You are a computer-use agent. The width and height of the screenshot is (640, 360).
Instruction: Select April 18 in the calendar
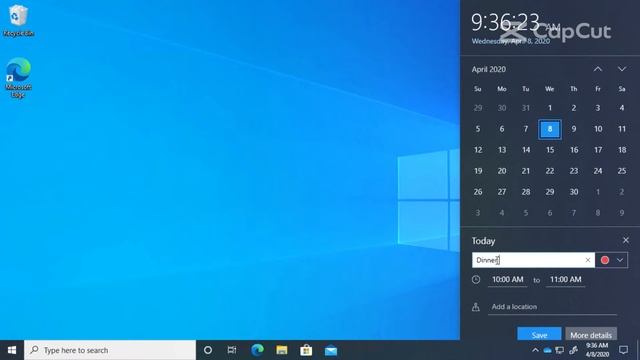click(622, 150)
